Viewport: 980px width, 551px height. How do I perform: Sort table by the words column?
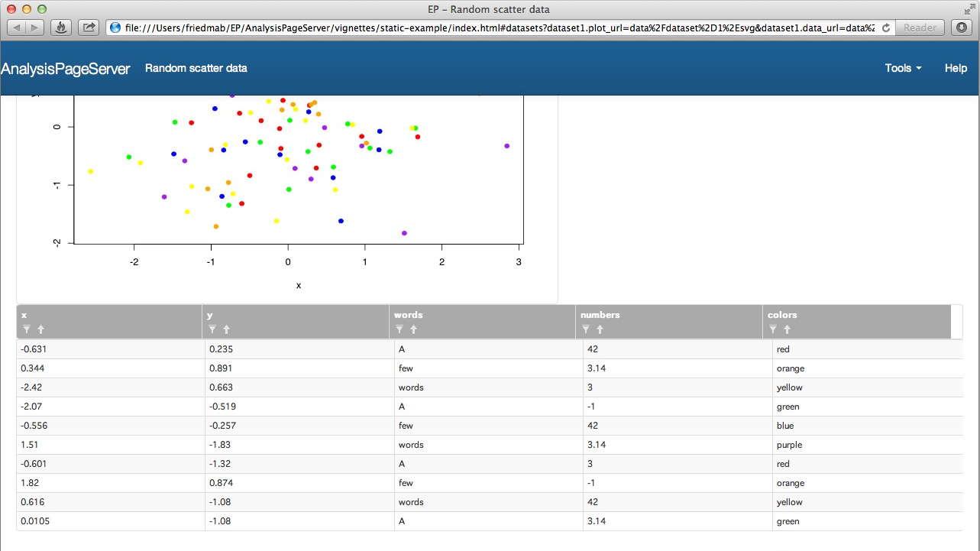(x=413, y=329)
